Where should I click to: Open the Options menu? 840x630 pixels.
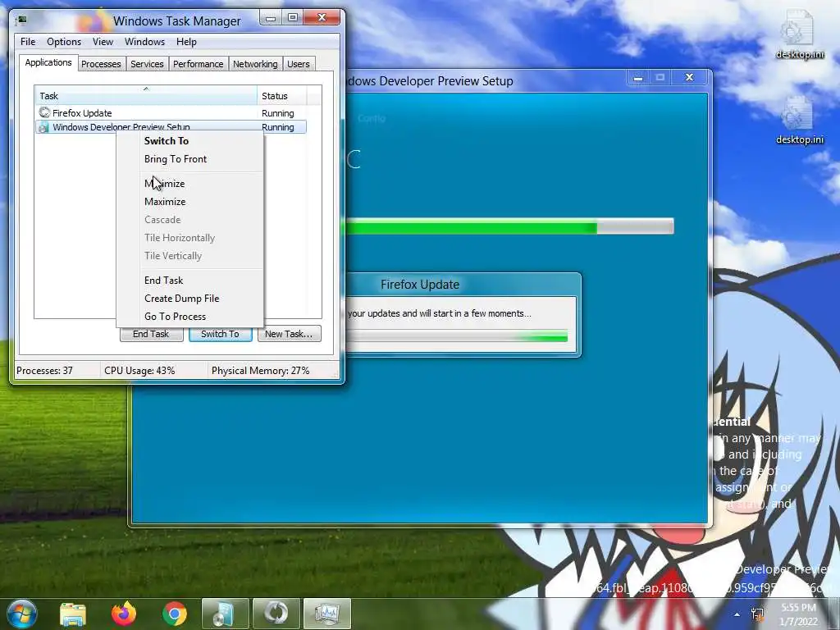[x=64, y=42]
